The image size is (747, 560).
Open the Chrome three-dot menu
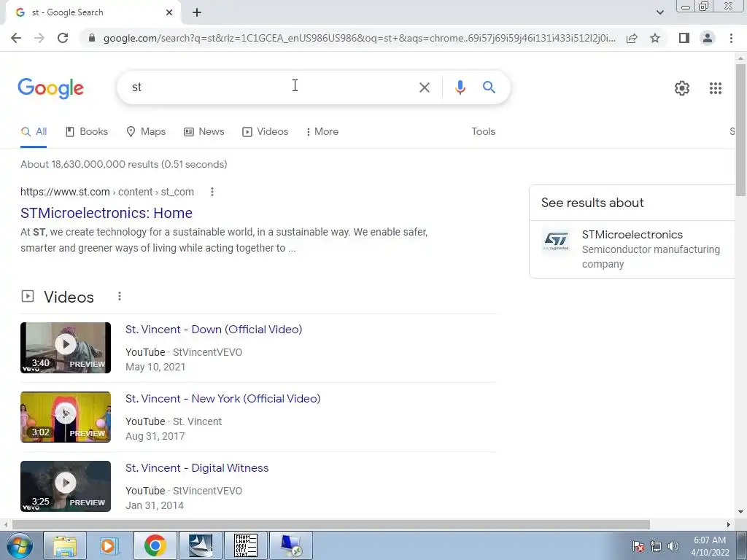point(731,38)
